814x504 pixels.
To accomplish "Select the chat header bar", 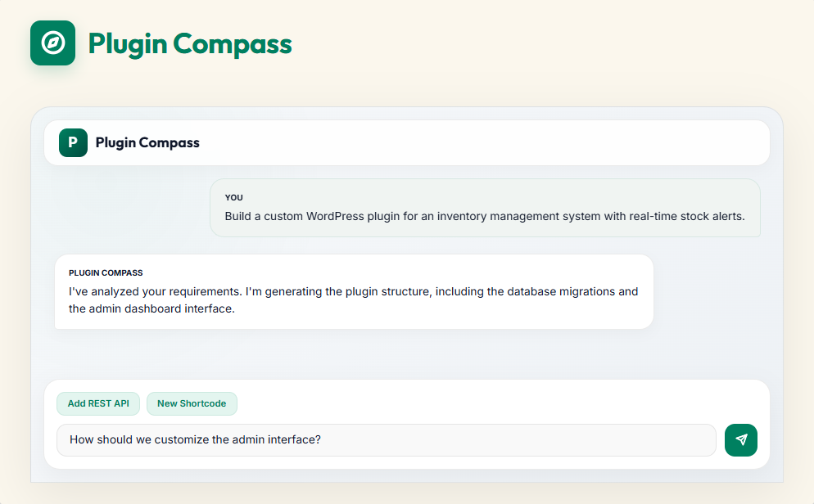I will pyautogui.click(x=407, y=142).
